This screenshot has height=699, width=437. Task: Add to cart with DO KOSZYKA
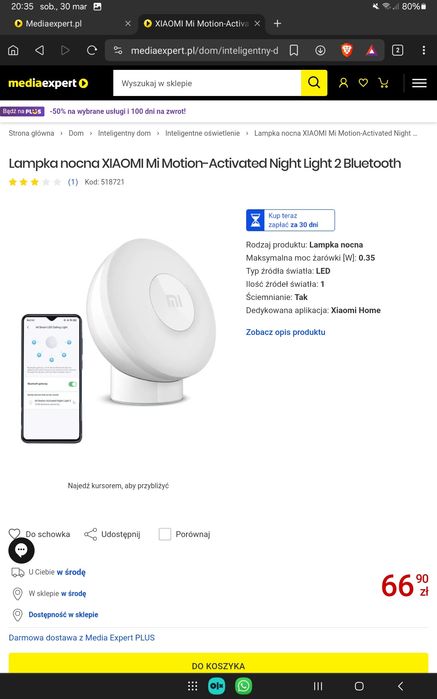[x=218, y=663]
